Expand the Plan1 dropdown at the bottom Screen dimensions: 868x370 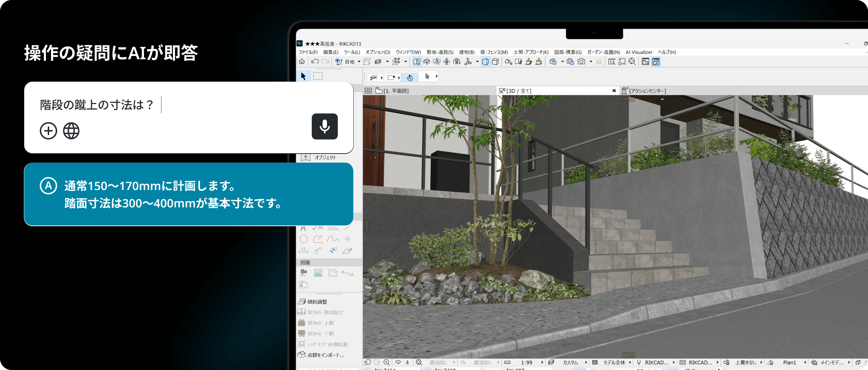point(805,362)
